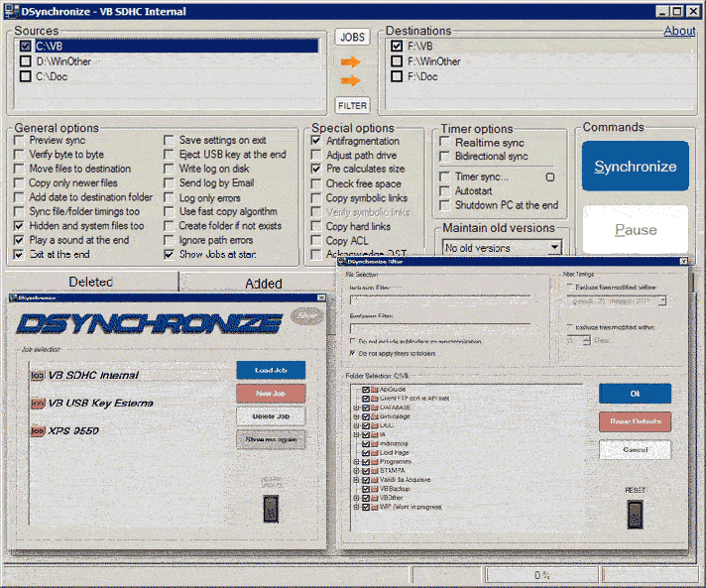Screen dimensions: 706x588
Task: Click the VB Backup folder icon
Action: 375,489
